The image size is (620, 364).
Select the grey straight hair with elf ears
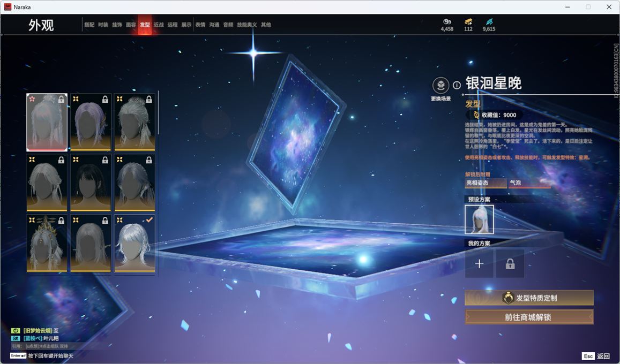pos(91,244)
